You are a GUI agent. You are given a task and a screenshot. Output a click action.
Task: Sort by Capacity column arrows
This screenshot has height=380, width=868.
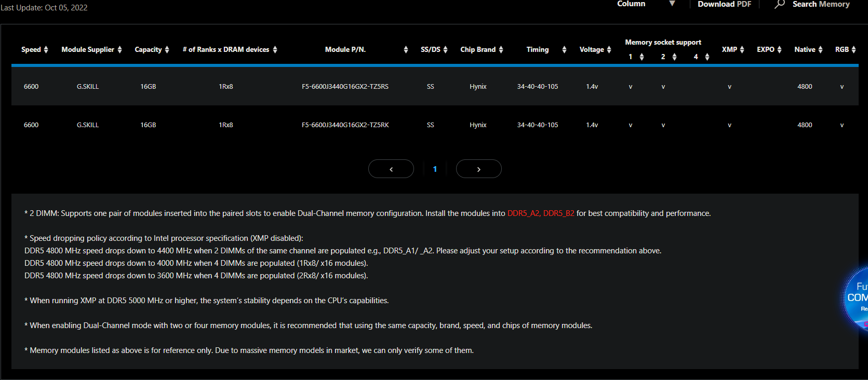(x=167, y=49)
